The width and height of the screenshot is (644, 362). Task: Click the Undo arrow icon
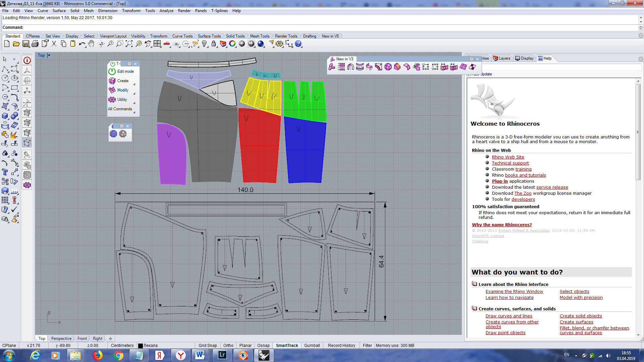(82, 44)
